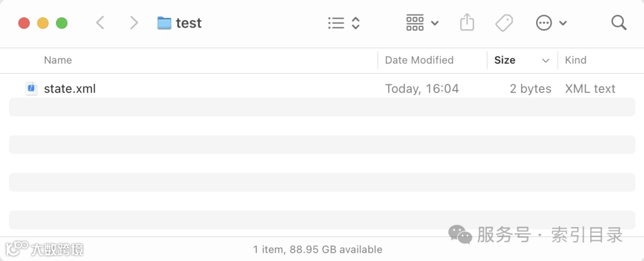644x261 pixels.
Task: Toggle sort direction chevron on Size column
Action: click(546, 60)
